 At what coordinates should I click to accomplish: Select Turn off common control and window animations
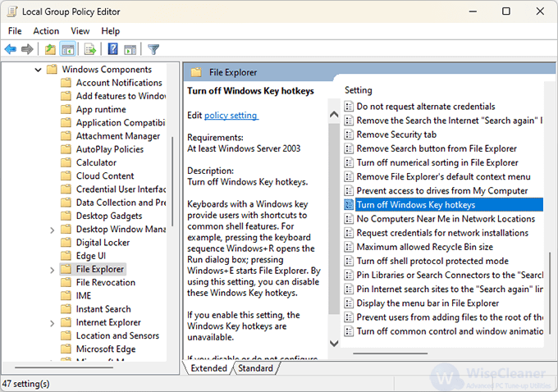point(450,331)
